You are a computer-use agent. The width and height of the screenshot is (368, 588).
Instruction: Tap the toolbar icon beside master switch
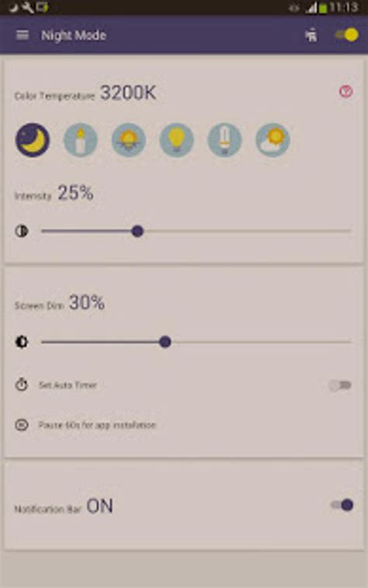pos(311,36)
